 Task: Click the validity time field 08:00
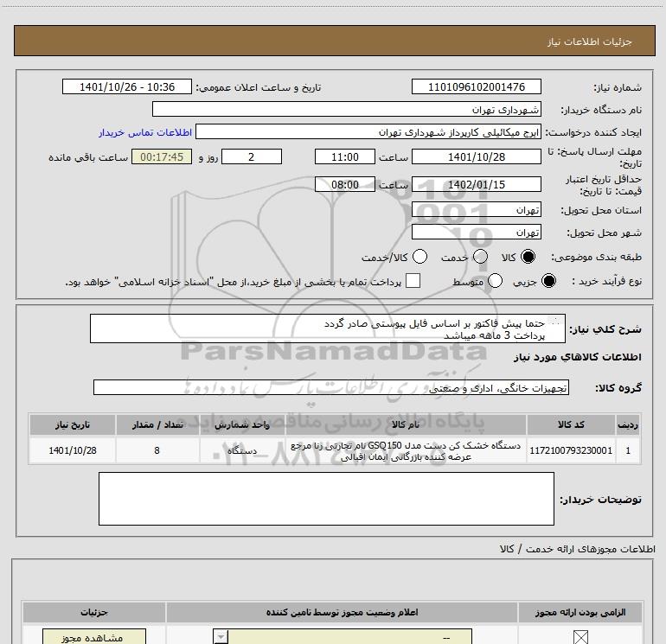tap(345, 184)
